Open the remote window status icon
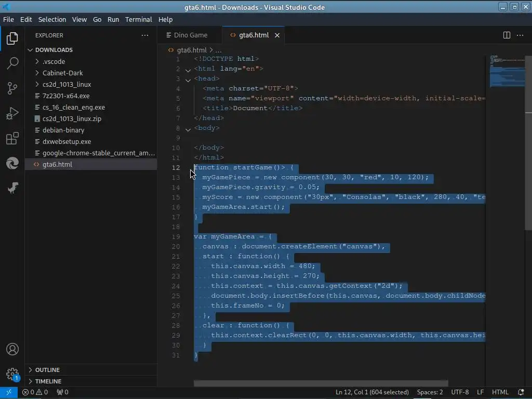Image resolution: width=532 pixels, height=399 pixels. pos(9,392)
